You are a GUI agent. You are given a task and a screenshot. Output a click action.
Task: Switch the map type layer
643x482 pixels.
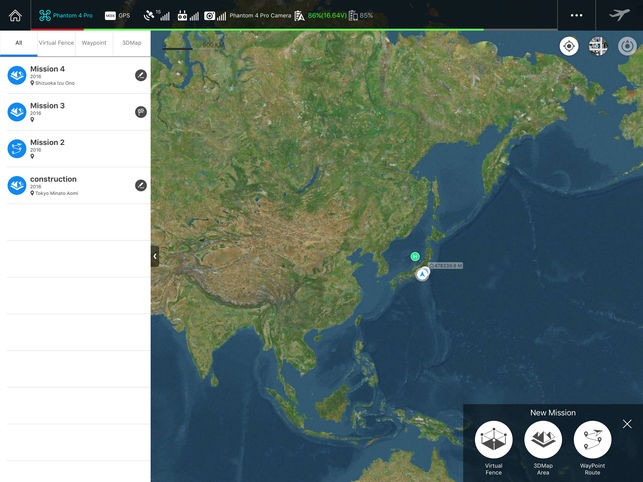[x=598, y=46]
